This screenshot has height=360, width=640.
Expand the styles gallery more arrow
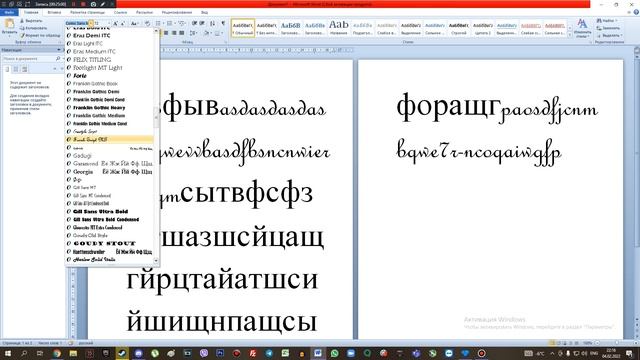tap(570, 35)
